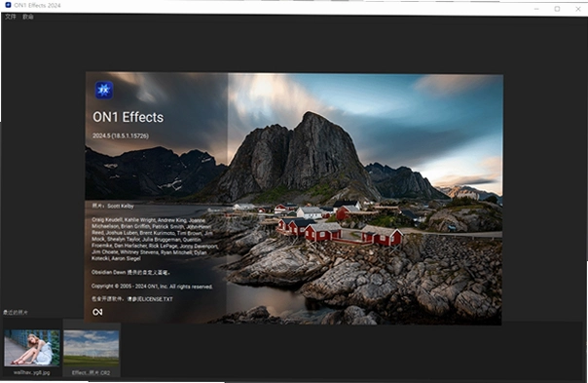Screen dimensions: 588x383
Task: Minimize the ON1 Effects window
Action: click(x=536, y=9)
